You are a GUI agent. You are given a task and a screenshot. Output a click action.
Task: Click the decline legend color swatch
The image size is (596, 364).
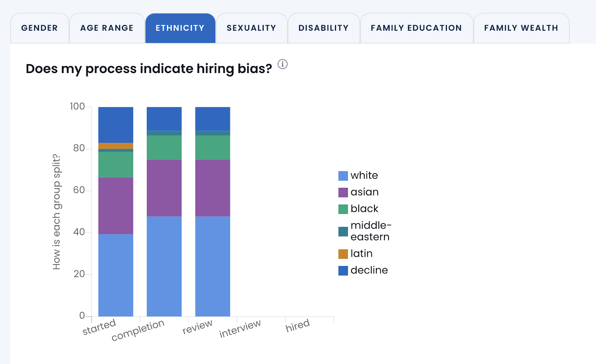pyautogui.click(x=343, y=270)
